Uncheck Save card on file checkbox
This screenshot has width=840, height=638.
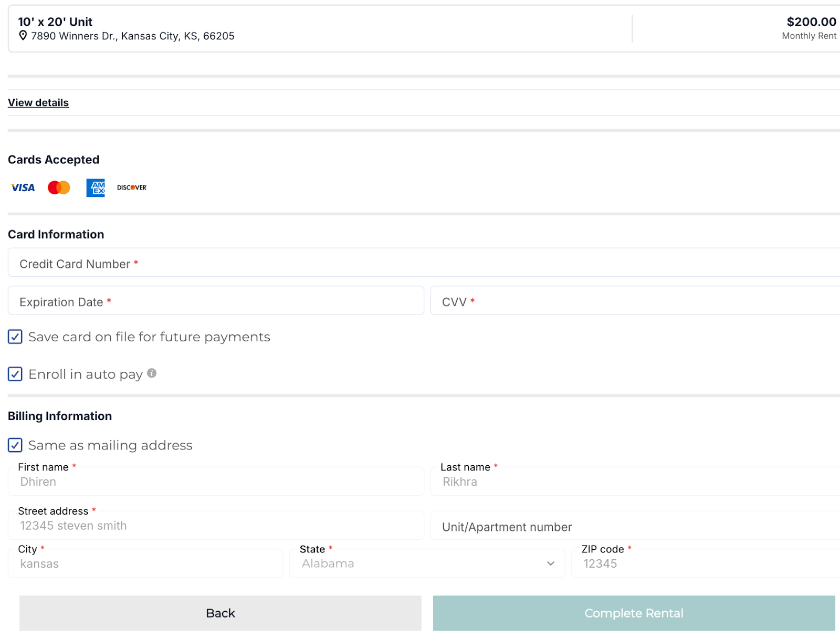tap(15, 337)
